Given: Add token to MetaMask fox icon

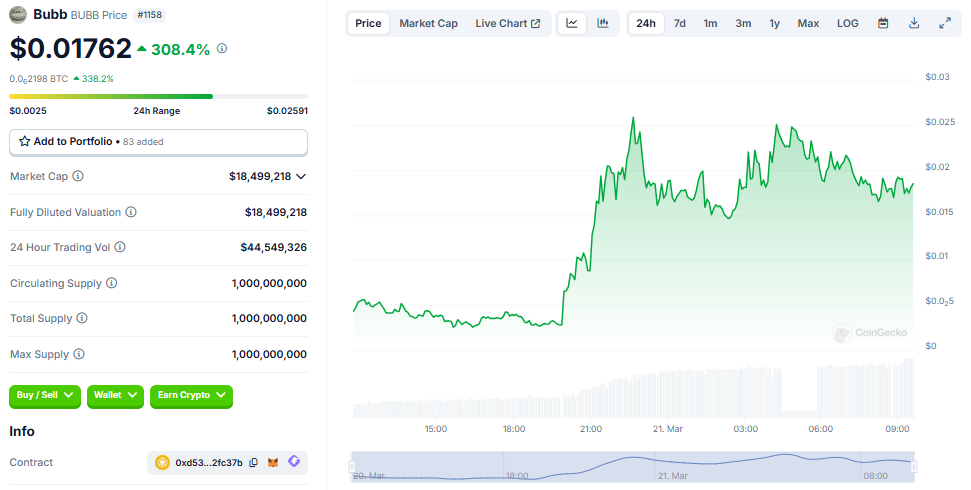Looking at the screenshot, I should (273, 463).
